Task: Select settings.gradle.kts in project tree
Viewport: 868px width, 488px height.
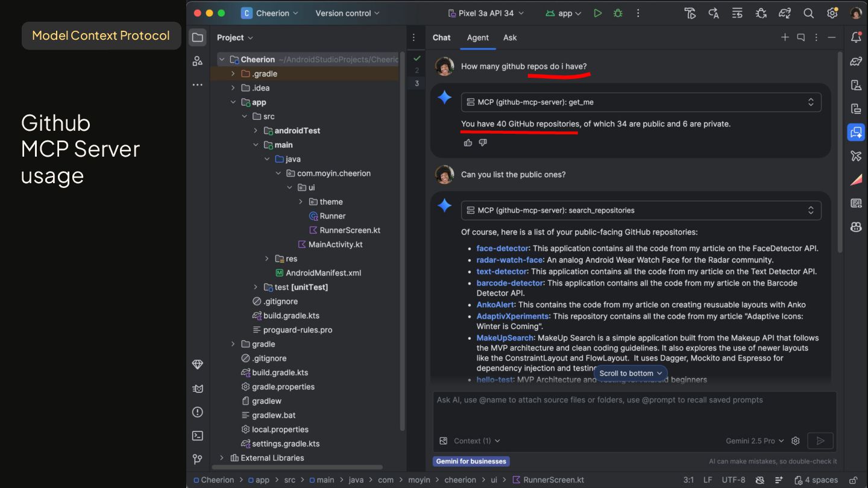Action: pyautogui.click(x=280, y=443)
